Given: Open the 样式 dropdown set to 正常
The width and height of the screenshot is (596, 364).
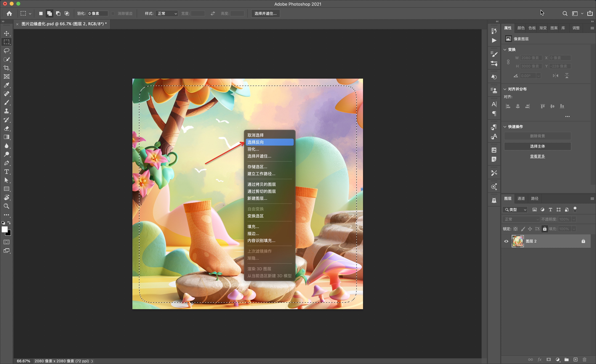Looking at the screenshot, I should pyautogui.click(x=167, y=13).
